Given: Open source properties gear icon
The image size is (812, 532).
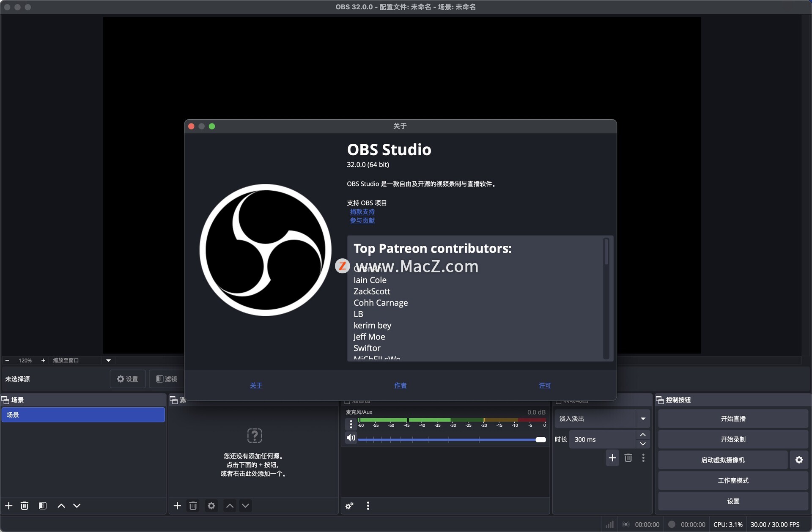Looking at the screenshot, I should click(211, 506).
